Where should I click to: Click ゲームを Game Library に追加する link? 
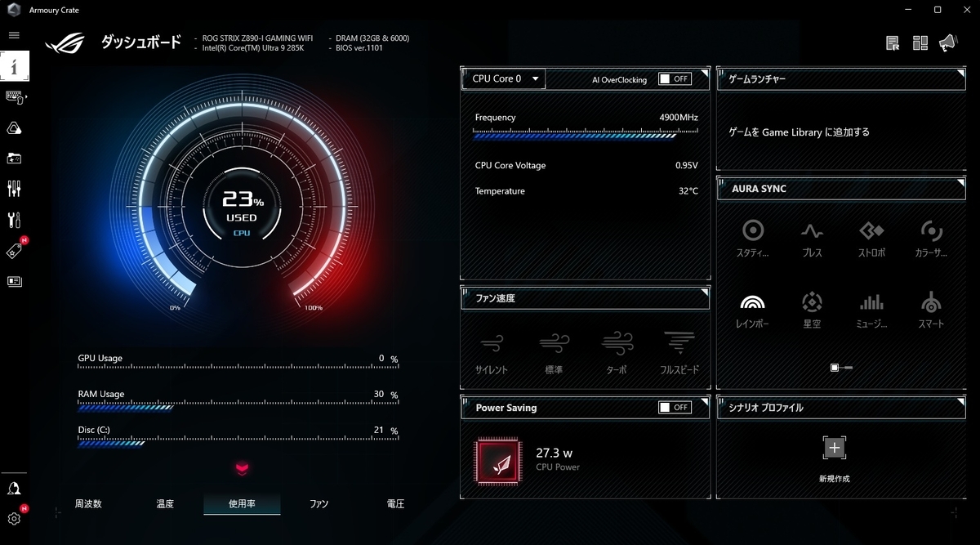799,132
